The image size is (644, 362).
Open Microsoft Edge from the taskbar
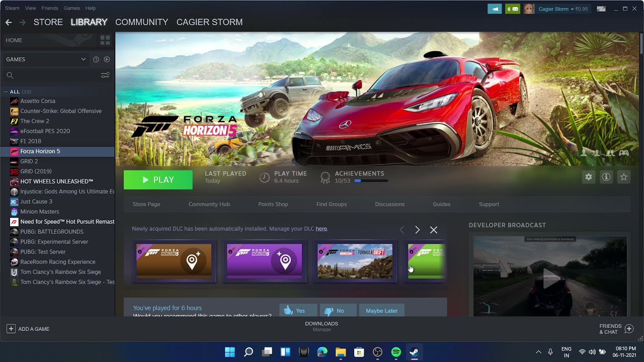click(x=323, y=352)
